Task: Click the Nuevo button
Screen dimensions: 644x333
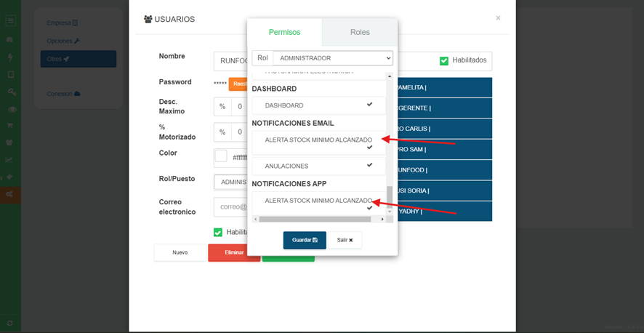Action: click(x=180, y=253)
